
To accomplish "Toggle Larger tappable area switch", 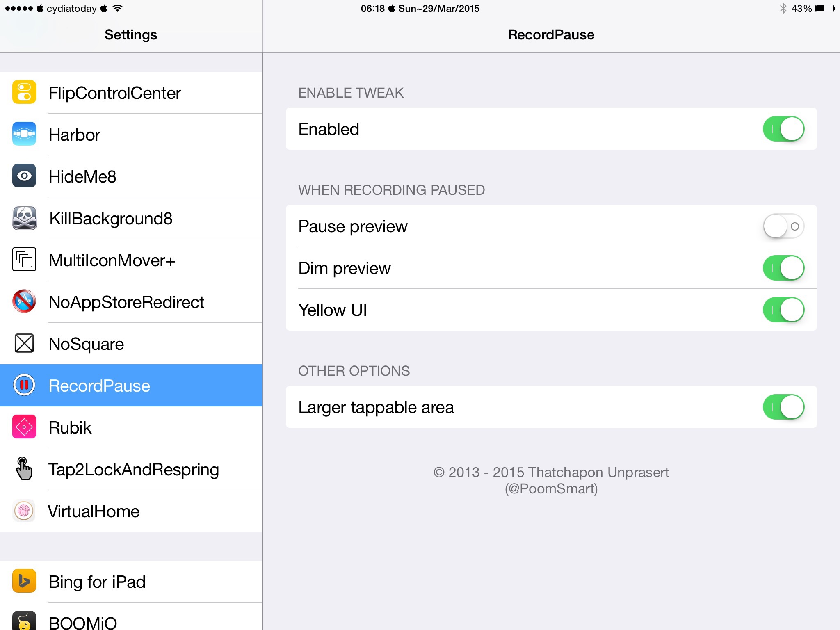I will [783, 407].
